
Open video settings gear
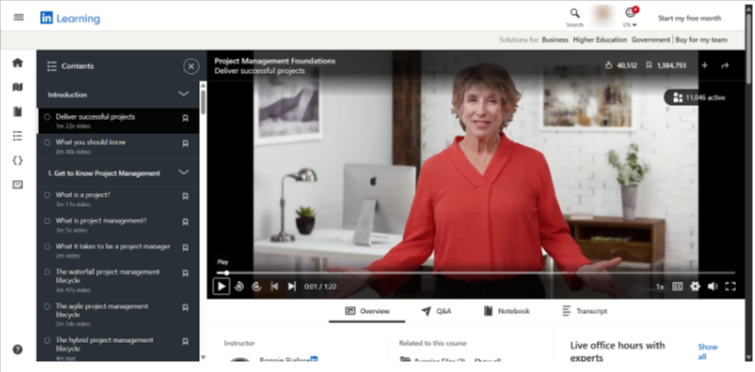tap(695, 286)
